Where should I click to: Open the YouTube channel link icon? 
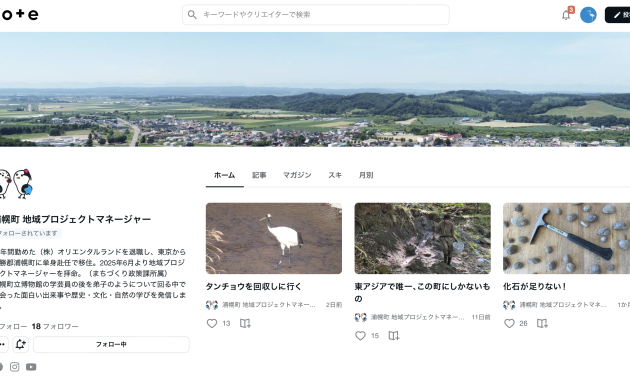(x=31, y=367)
